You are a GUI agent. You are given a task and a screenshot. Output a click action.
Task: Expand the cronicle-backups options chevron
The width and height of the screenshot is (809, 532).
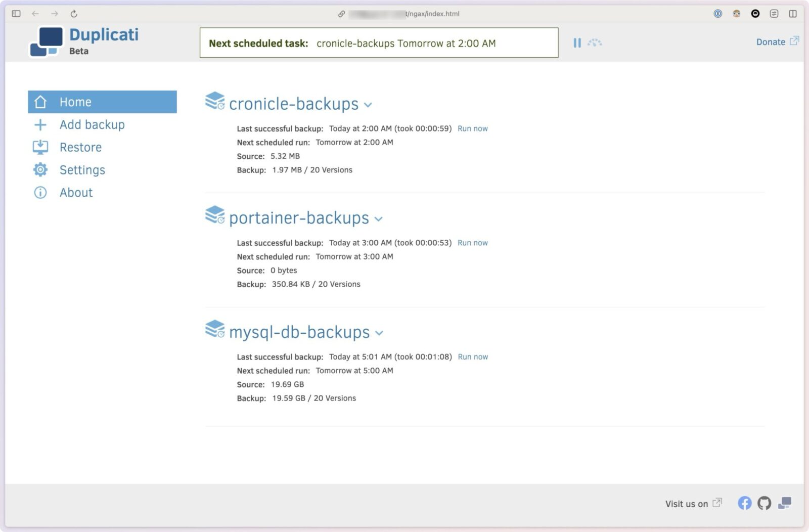[368, 105]
